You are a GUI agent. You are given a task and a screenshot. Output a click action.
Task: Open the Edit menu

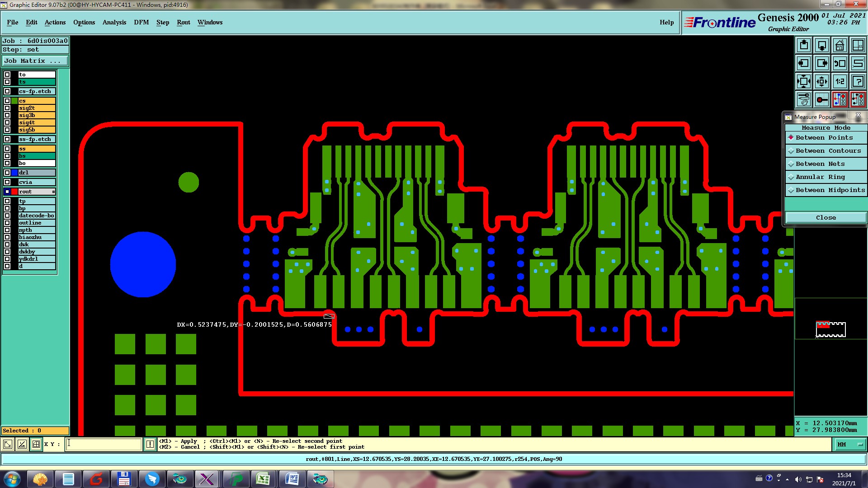[32, 22]
